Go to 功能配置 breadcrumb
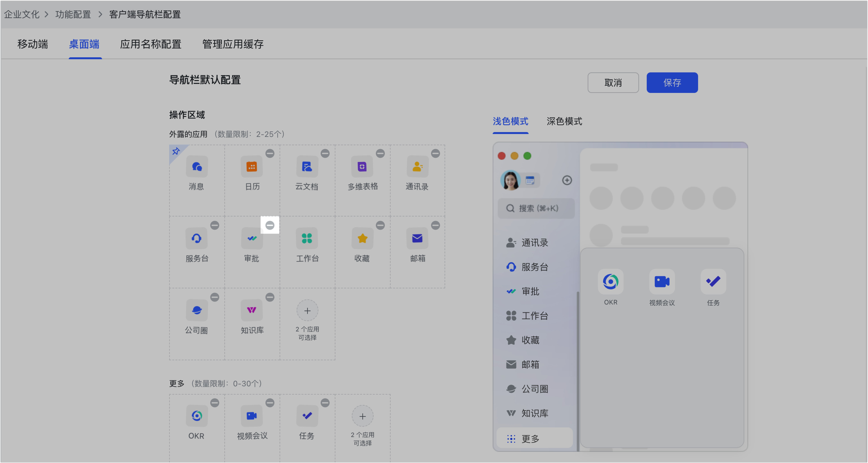The height and width of the screenshot is (463, 868). click(x=73, y=14)
